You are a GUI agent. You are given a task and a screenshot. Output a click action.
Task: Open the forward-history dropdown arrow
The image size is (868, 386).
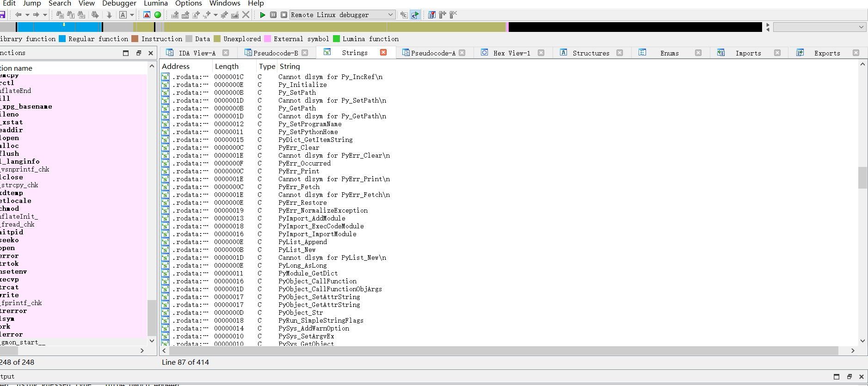(x=45, y=15)
